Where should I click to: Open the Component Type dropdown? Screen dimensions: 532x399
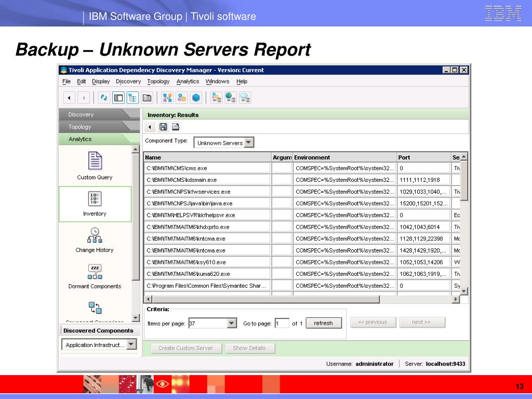point(249,142)
